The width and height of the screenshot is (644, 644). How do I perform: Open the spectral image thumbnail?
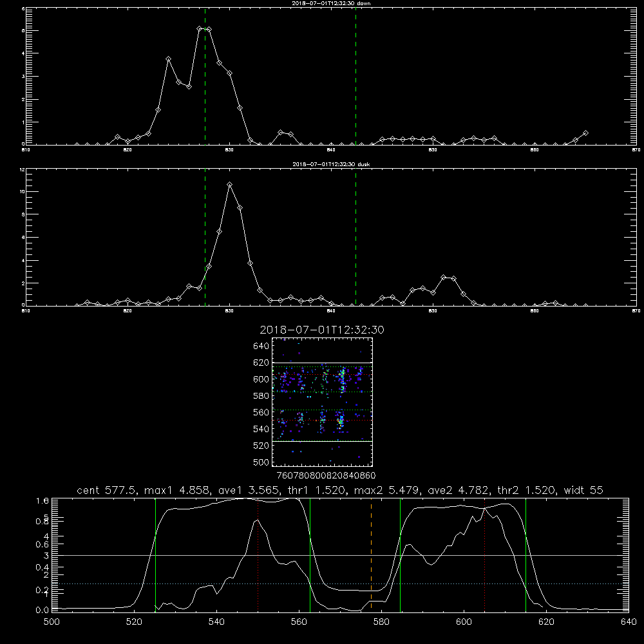click(322, 402)
